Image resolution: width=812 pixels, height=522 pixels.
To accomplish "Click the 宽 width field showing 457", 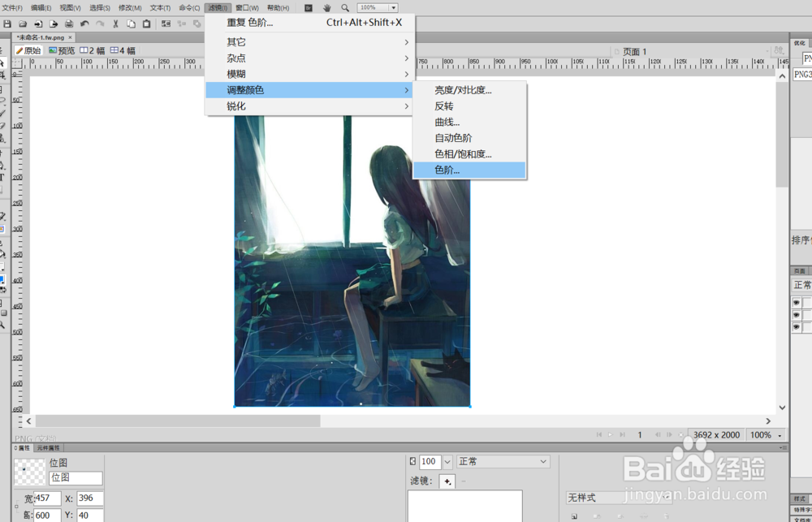I will click(x=48, y=498).
